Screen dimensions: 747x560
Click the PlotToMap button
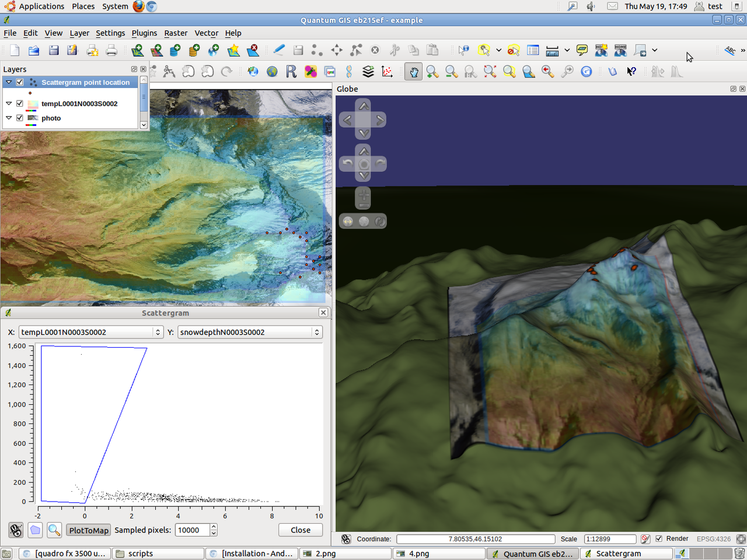89,530
